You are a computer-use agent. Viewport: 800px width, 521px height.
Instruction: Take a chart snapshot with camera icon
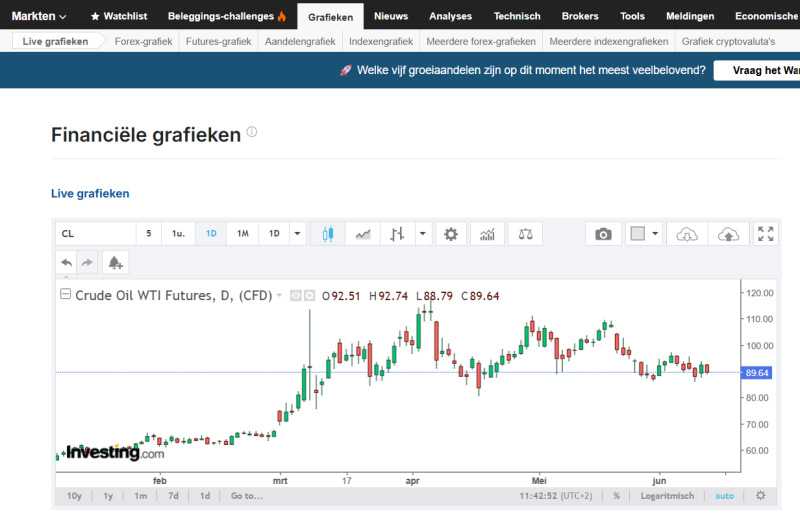tap(603, 234)
